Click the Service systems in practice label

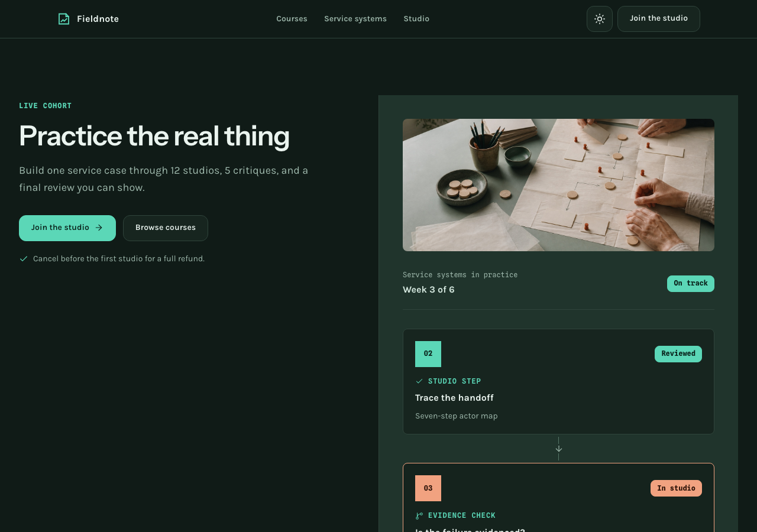pos(460,275)
